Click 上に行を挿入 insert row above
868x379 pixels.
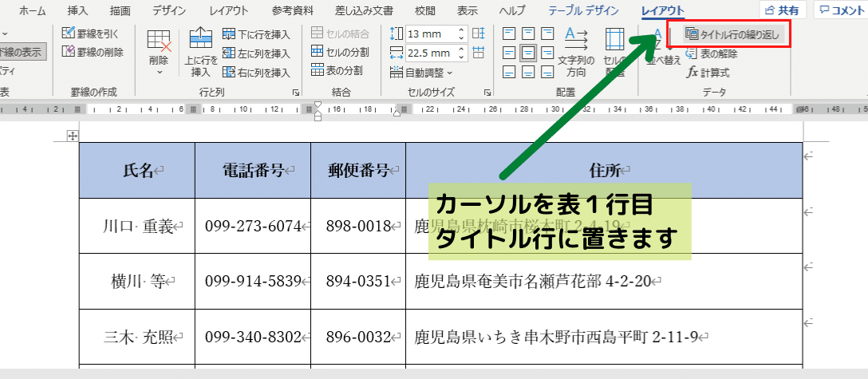(201, 53)
